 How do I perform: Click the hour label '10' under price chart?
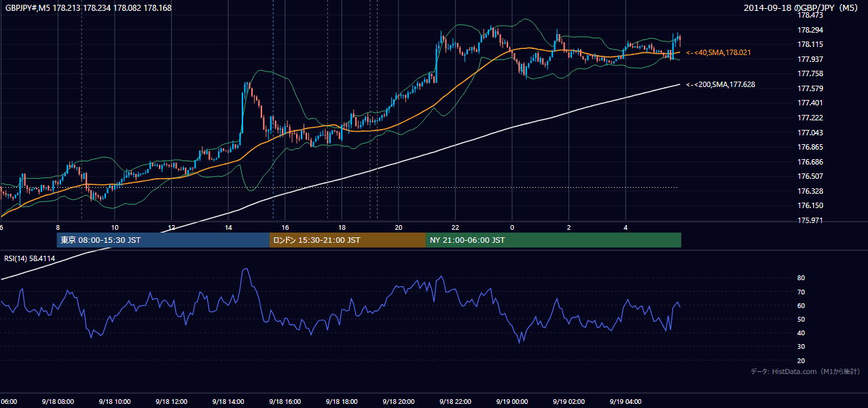tap(115, 227)
